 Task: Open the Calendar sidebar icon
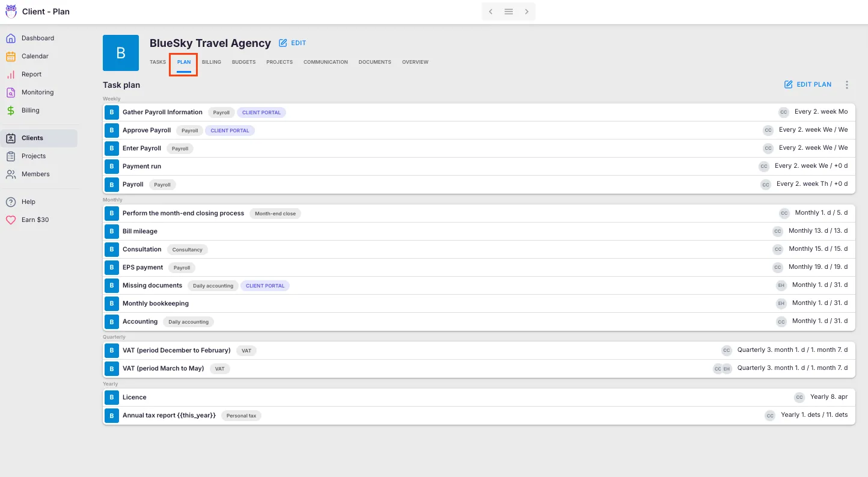(x=11, y=57)
